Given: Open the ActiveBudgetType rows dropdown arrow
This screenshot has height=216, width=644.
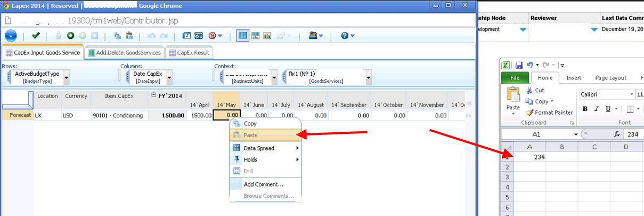Looking at the screenshot, I should 67,77.
